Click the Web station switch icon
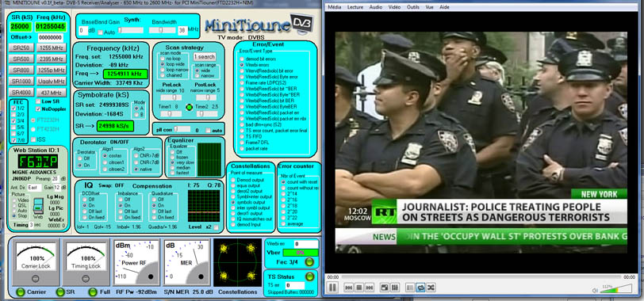 37,206
